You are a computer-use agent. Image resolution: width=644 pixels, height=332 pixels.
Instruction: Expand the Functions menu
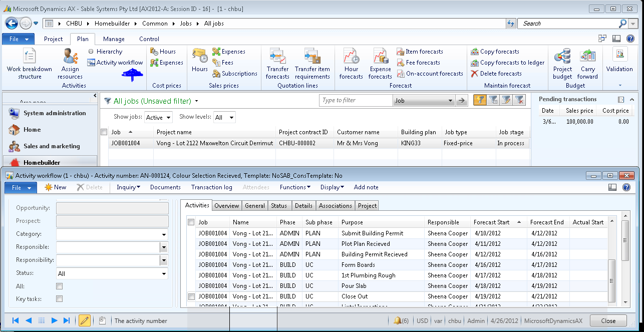coord(295,187)
